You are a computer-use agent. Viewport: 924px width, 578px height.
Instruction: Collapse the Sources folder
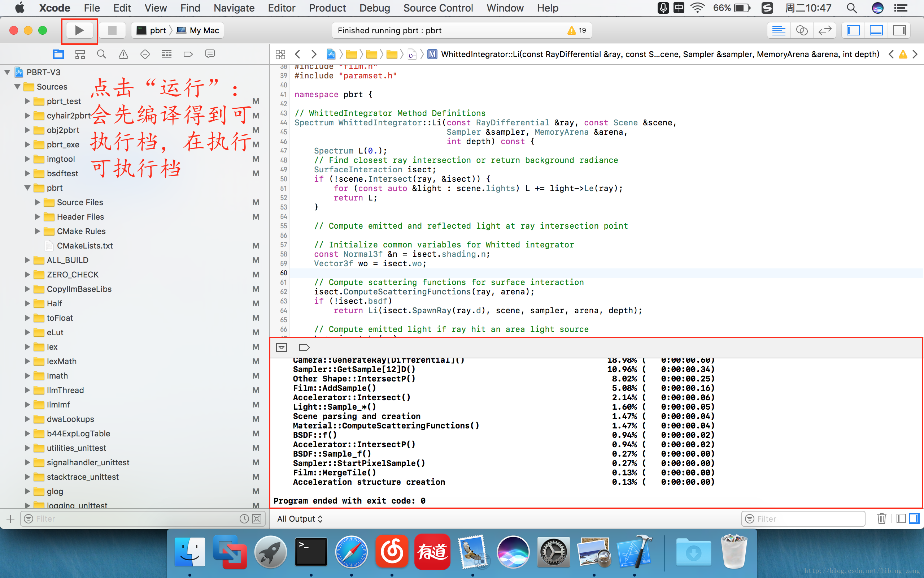click(17, 86)
